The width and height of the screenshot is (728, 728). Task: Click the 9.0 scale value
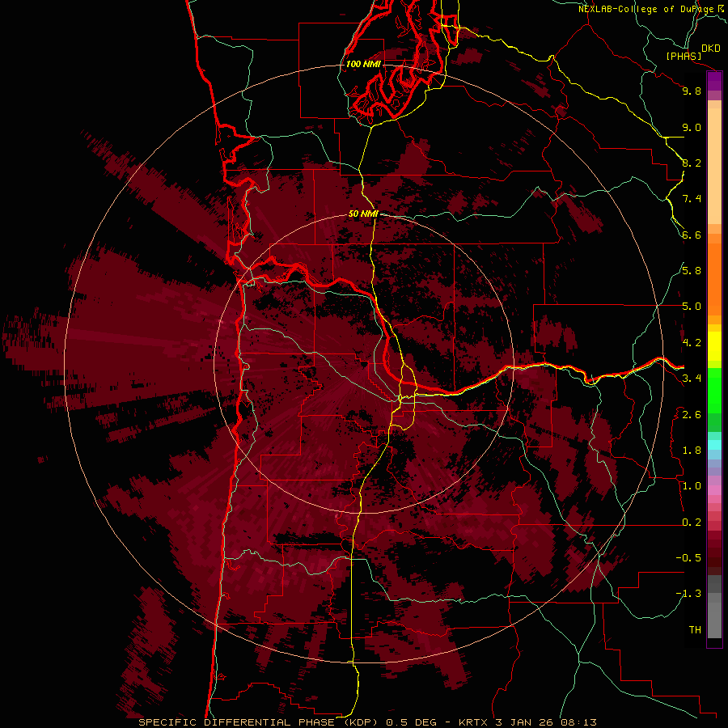coord(692,127)
